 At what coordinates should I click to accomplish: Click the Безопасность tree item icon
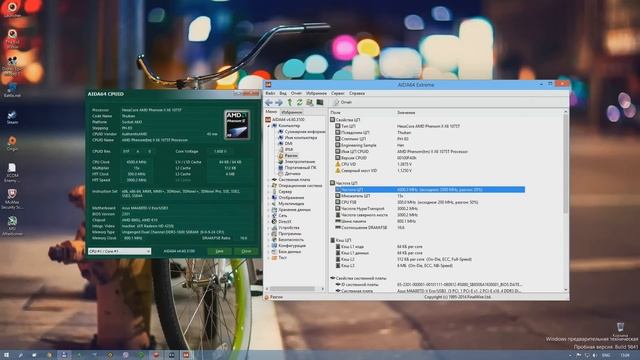(275, 240)
